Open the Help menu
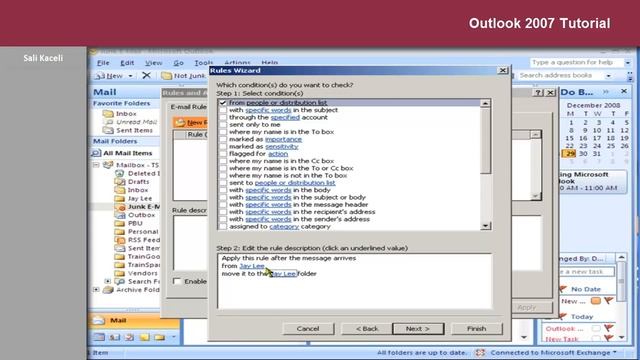 pyautogui.click(x=269, y=63)
